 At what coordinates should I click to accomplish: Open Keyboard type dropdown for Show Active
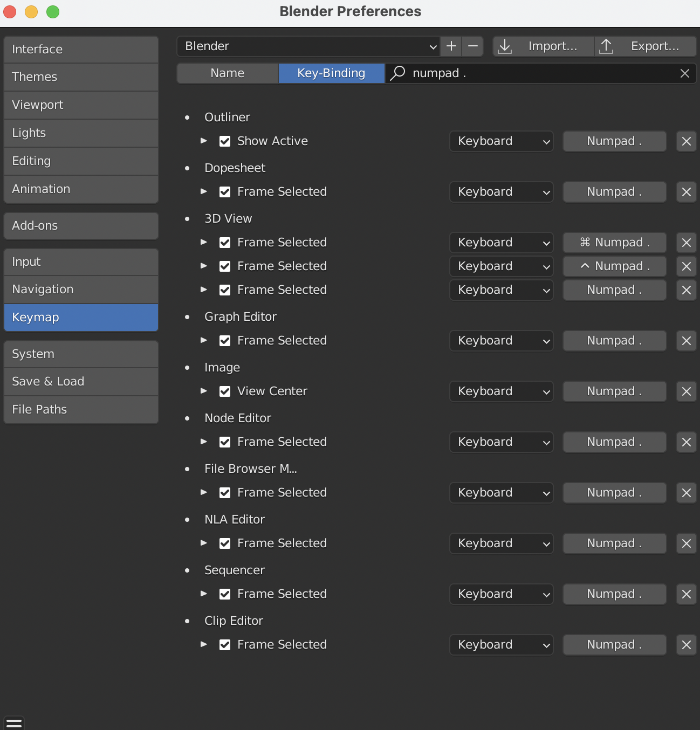coord(502,141)
